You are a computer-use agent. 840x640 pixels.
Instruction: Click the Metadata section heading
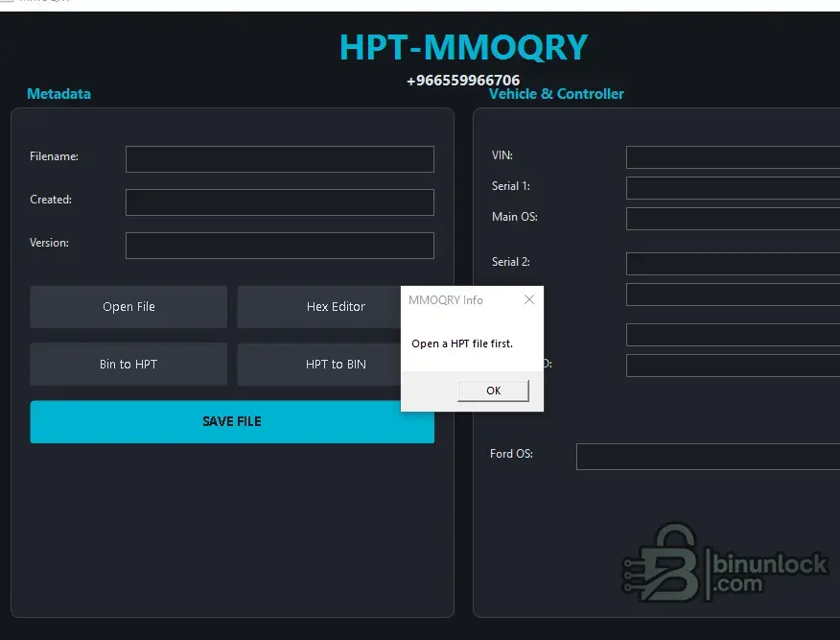click(58, 94)
